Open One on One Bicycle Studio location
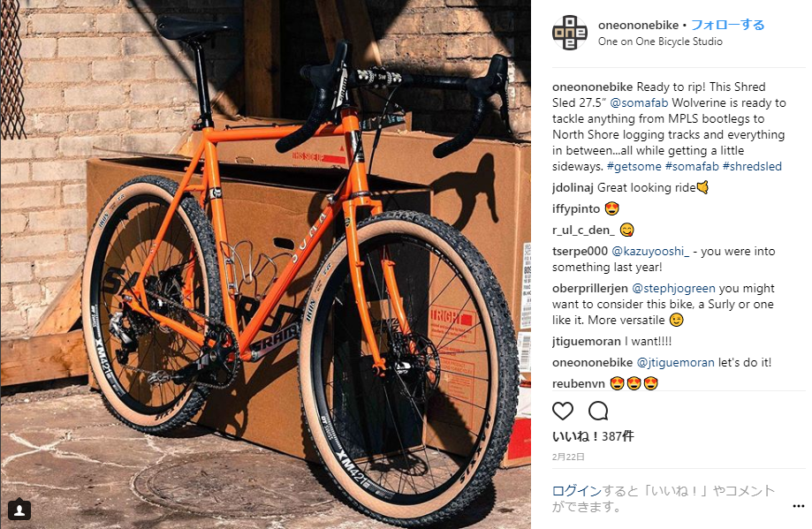Viewport: 812px width, 529px height. [660, 42]
